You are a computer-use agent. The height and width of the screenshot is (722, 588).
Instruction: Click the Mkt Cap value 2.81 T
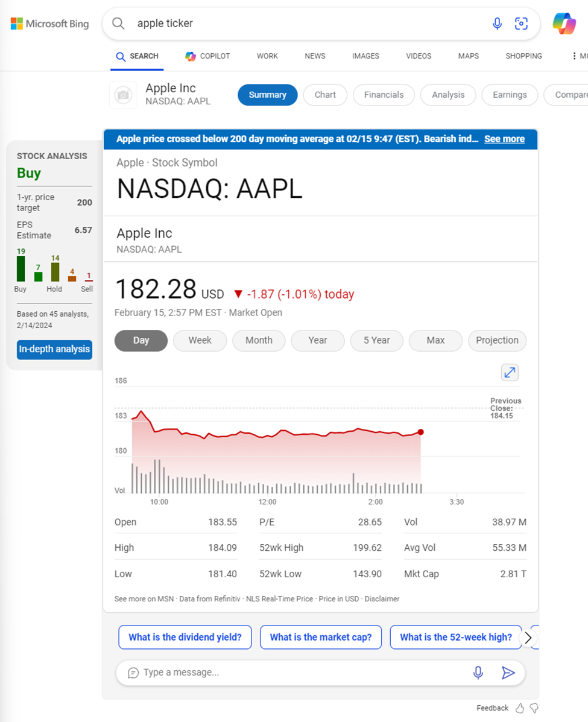click(x=513, y=574)
